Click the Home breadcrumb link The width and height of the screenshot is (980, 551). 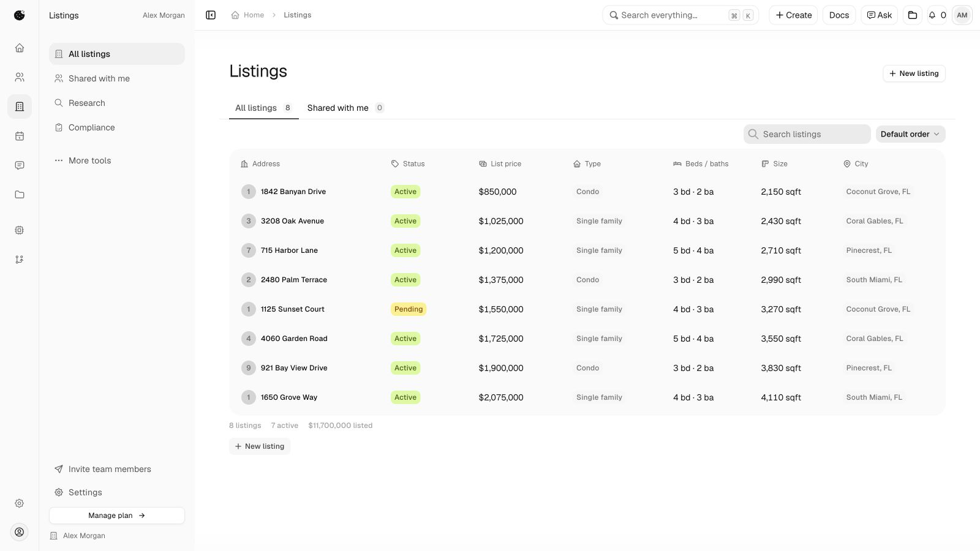247,15
